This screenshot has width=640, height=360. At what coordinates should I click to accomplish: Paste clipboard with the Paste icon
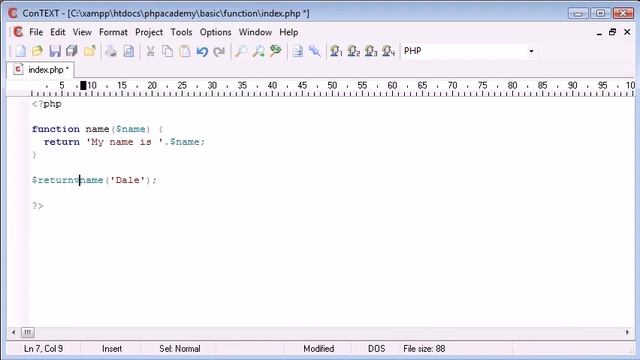(185, 51)
